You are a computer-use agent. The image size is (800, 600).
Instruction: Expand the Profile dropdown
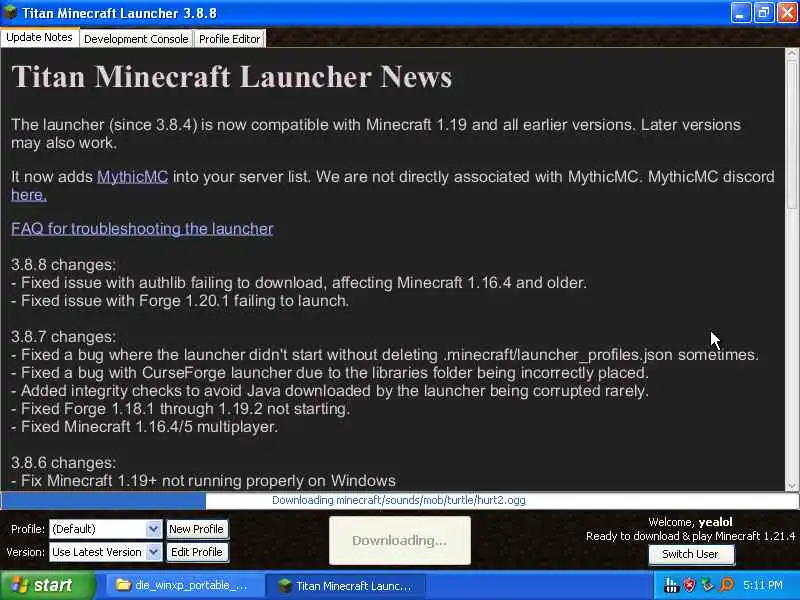(153, 529)
